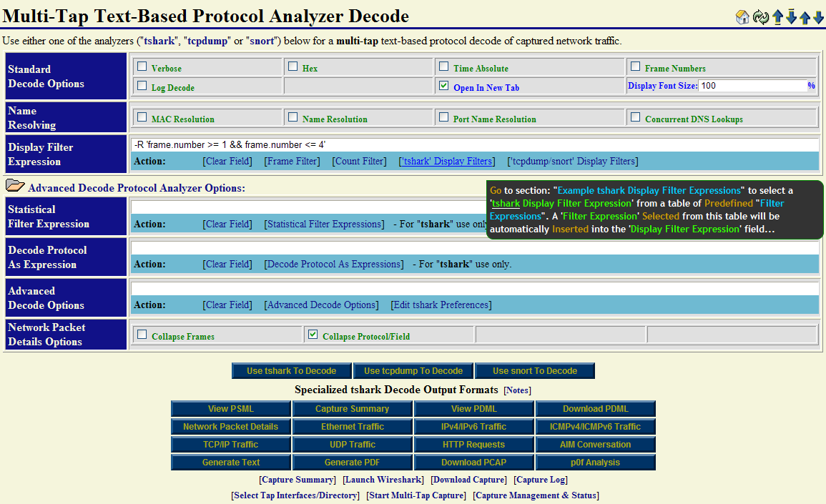Viewport: 826px width, 504px height.
Task: Open Edit tshark Preferences link
Action: (x=441, y=305)
